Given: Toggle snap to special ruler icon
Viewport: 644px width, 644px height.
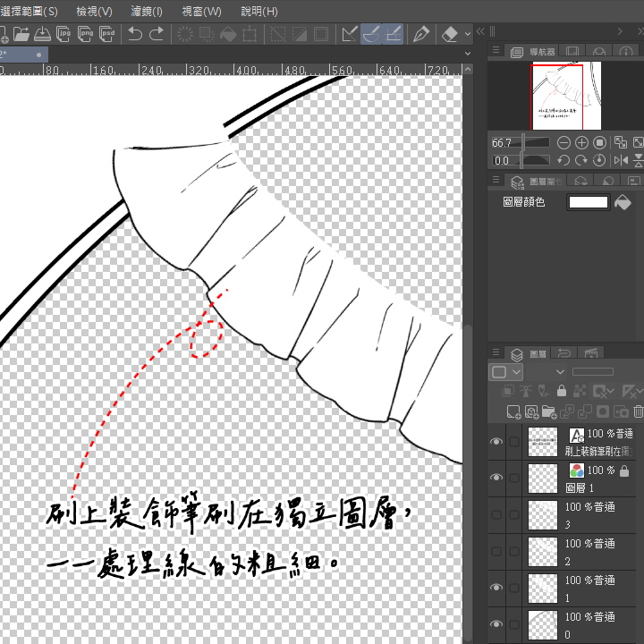Looking at the screenshot, I should pos(371,34).
